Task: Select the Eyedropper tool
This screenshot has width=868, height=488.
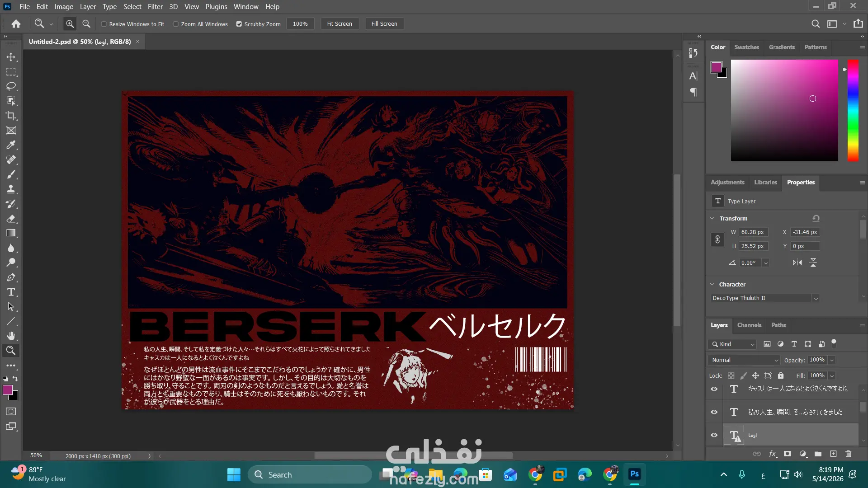Action: (x=11, y=145)
